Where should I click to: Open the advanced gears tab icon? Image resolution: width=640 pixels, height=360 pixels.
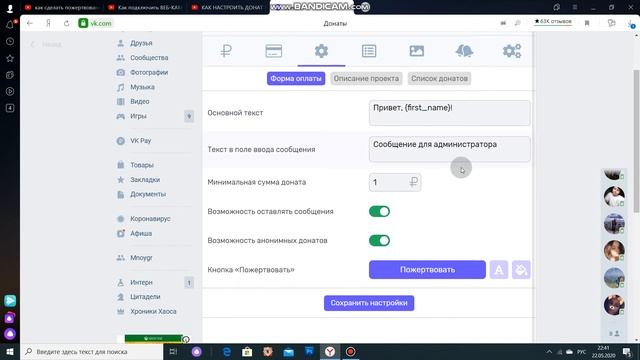(x=512, y=51)
